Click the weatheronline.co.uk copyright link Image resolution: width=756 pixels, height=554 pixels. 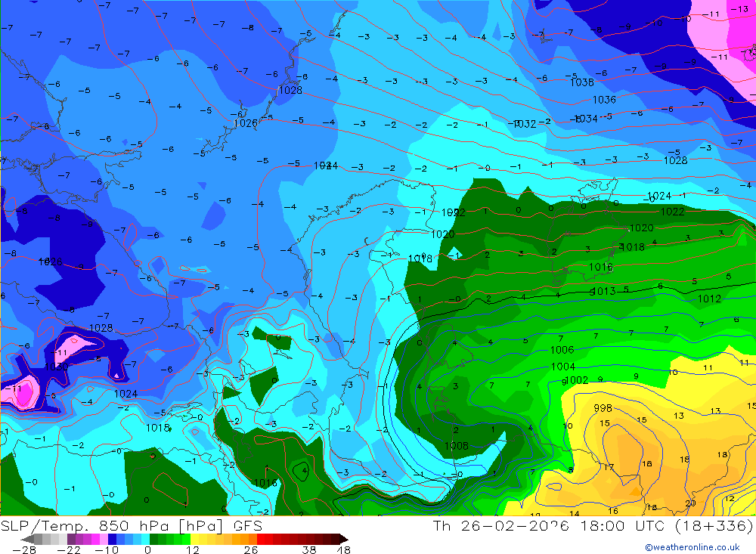pyautogui.click(x=692, y=547)
